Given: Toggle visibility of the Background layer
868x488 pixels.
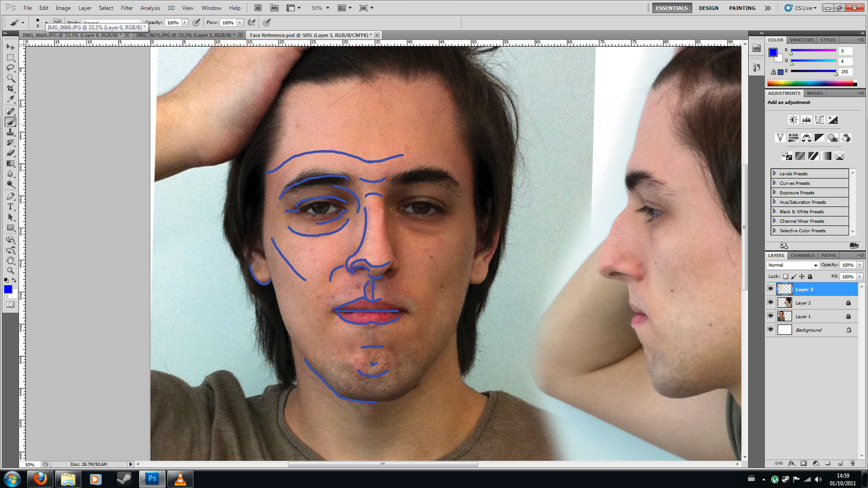Looking at the screenshot, I should click(771, 330).
